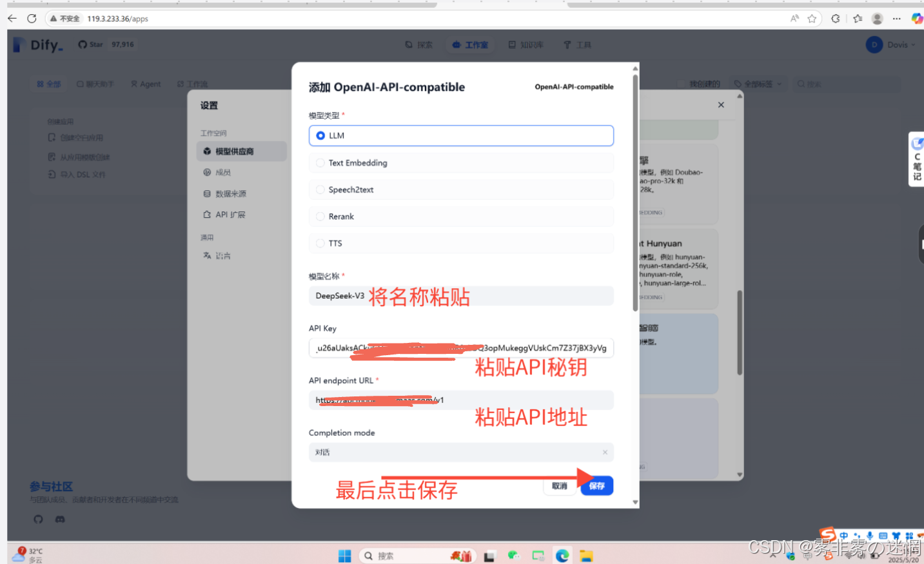The width and height of the screenshot is (924, 564).
Task: Click the blue 保存 save button
Action: coord(597,486)
